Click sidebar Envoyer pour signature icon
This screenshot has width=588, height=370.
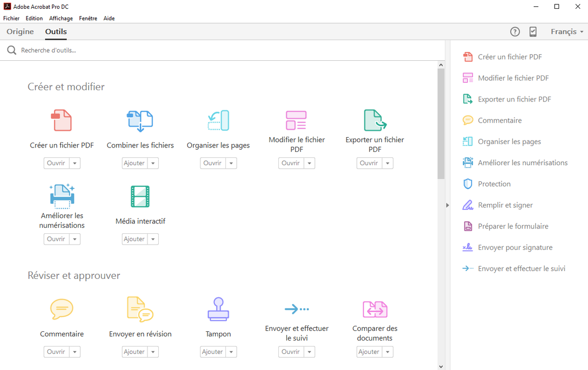tap(468, 247)
